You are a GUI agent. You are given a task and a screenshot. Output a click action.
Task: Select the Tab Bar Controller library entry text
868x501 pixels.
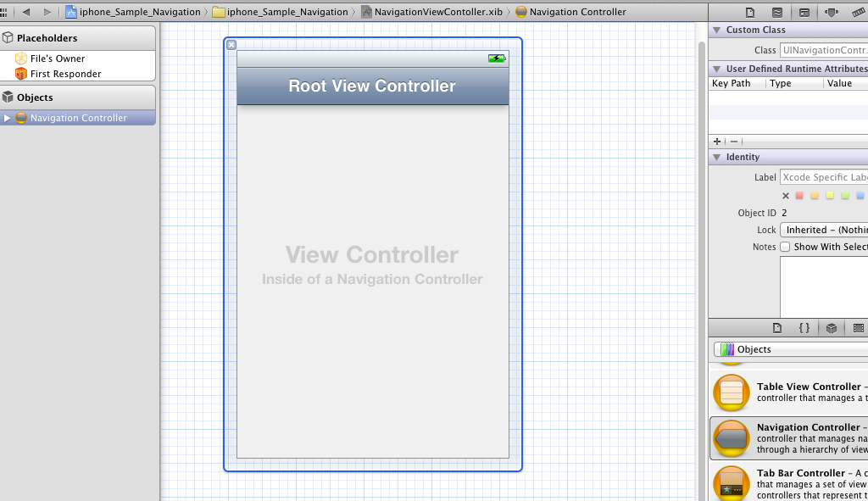(x=812, y=484)
